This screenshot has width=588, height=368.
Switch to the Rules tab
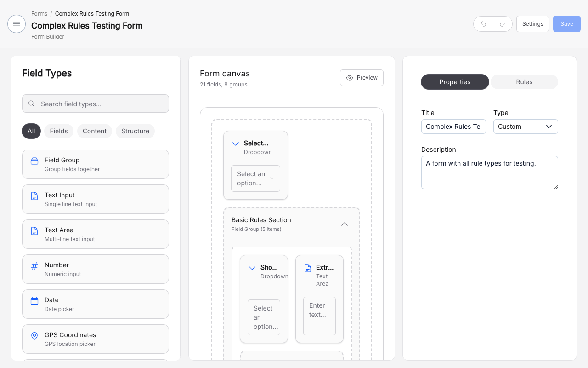[x=524, y=82]
